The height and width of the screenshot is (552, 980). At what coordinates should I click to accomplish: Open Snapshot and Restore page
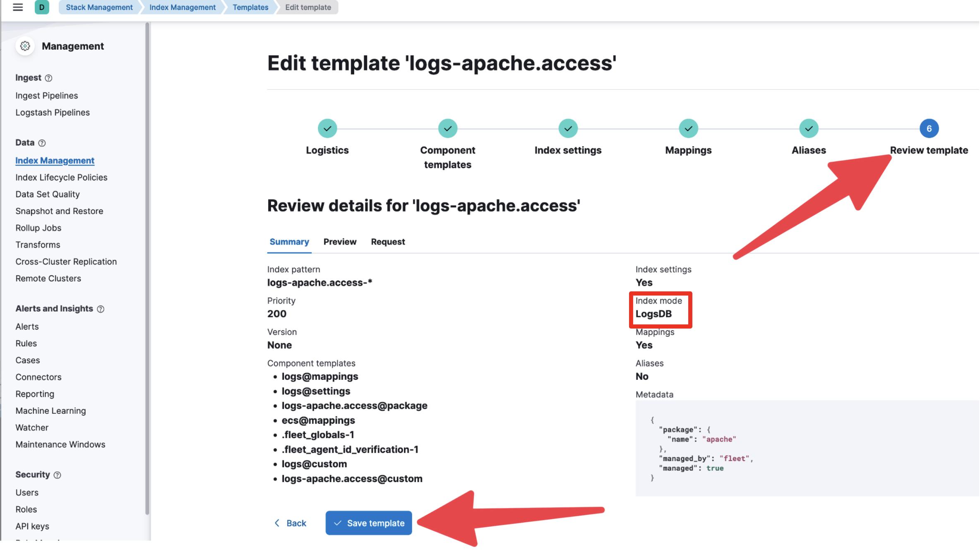click(59, 211)
